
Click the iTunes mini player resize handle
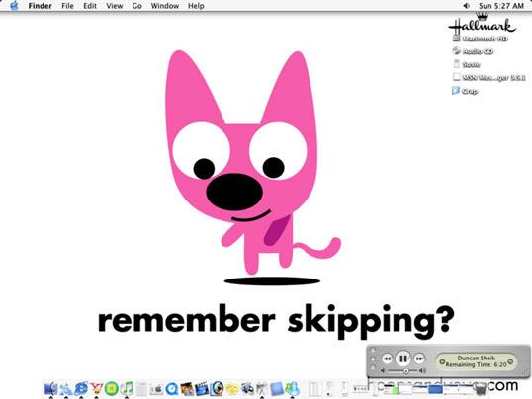526,373
